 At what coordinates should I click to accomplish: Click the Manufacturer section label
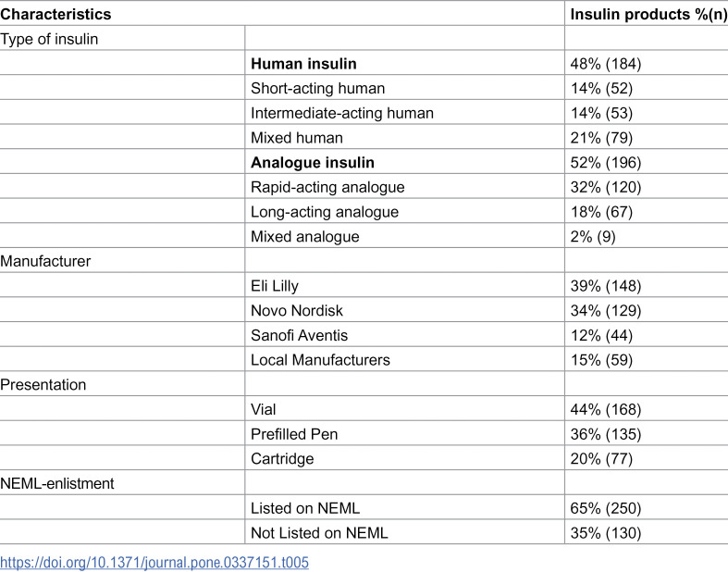click(x=45, y=261)
